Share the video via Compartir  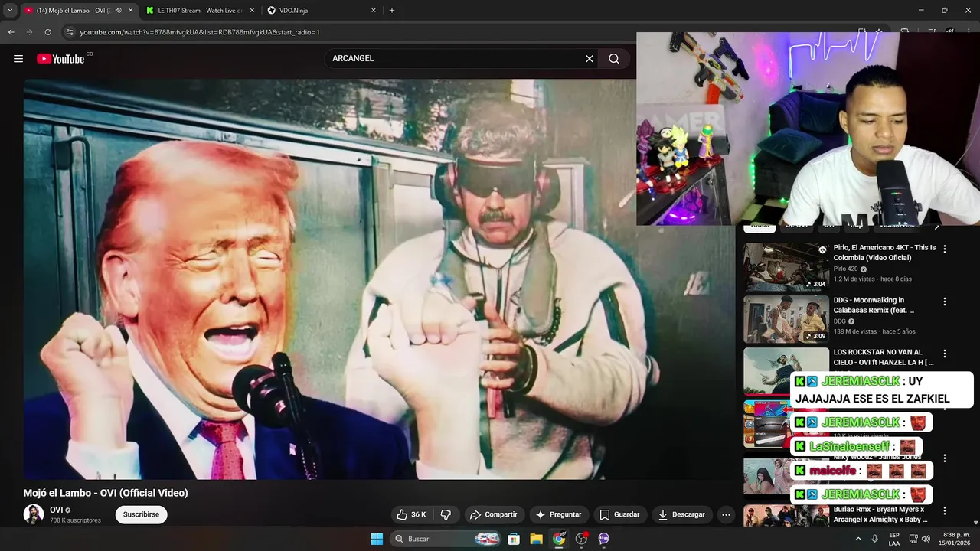493,514
